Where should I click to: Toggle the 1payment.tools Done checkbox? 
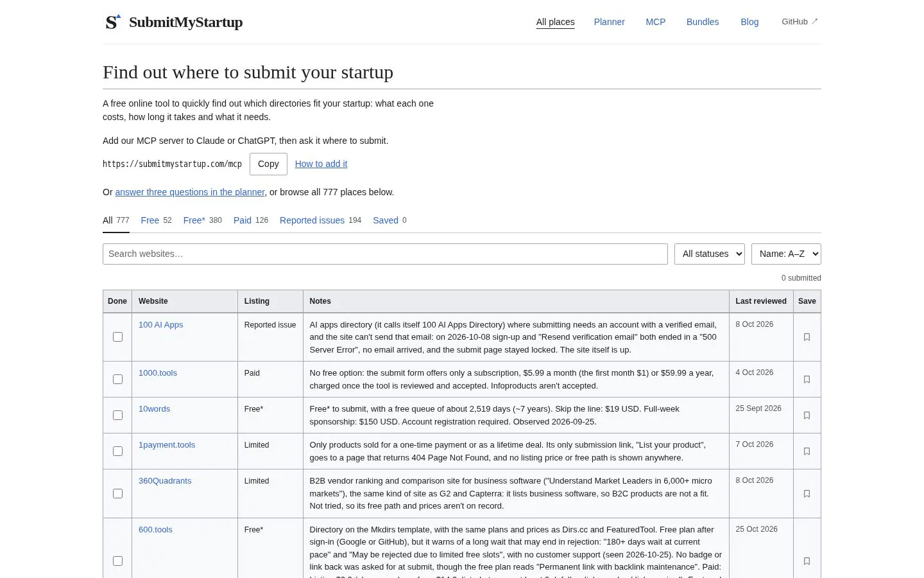point(117,451)
